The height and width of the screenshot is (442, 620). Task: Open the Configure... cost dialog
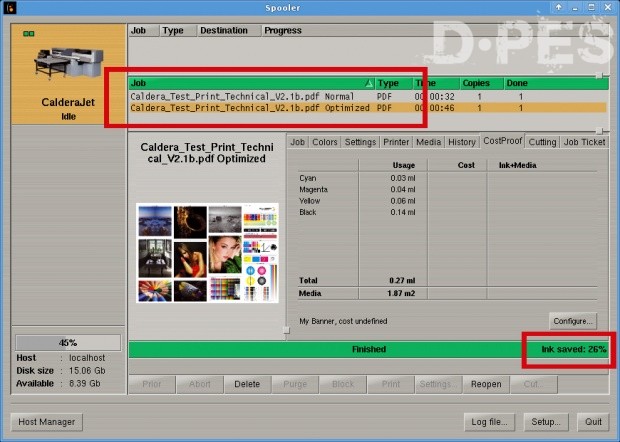click(573, 321)
